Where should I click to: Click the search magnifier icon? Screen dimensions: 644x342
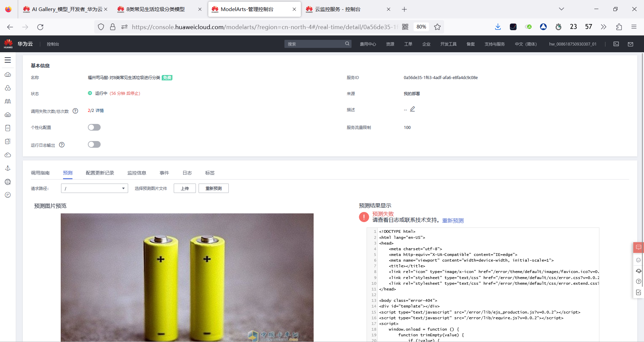347,44
